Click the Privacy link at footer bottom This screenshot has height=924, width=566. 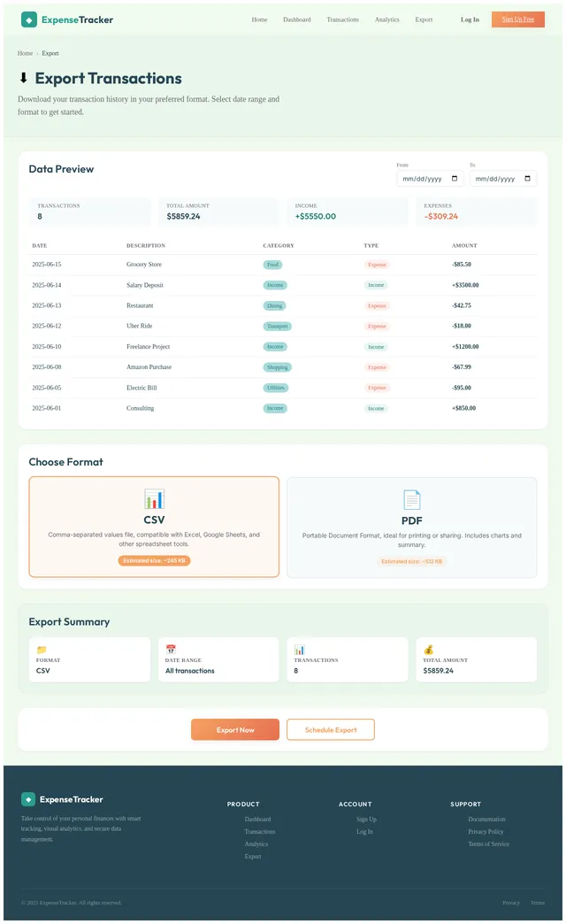(511, 903)
